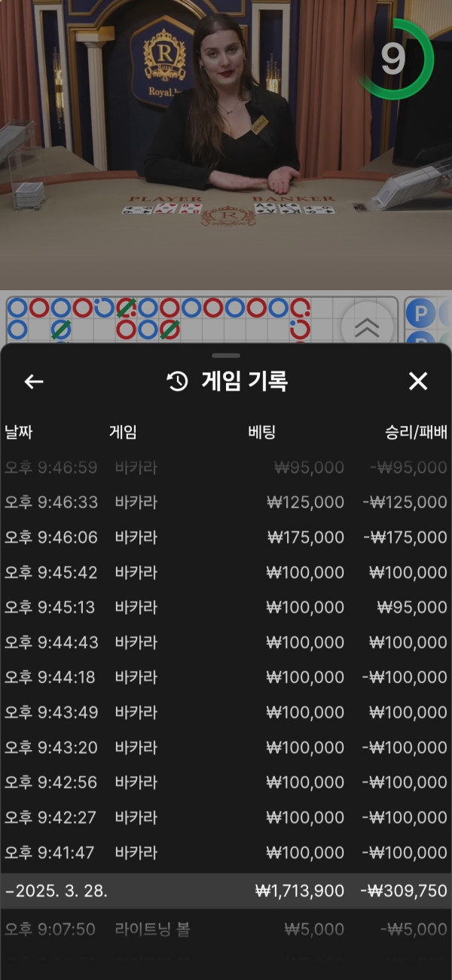Click the 날짜 column header
Viewport: 452px width, 980px height.
tap(19, 432)
